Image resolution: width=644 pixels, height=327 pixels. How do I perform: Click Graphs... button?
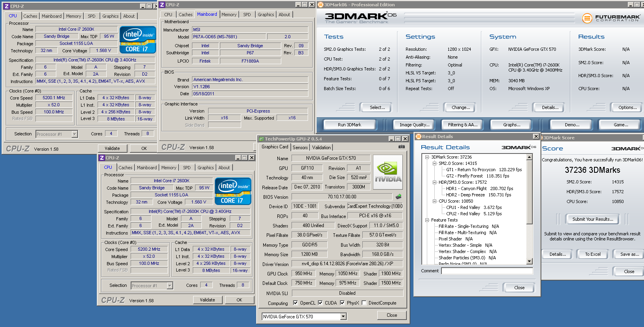(511, 125)
